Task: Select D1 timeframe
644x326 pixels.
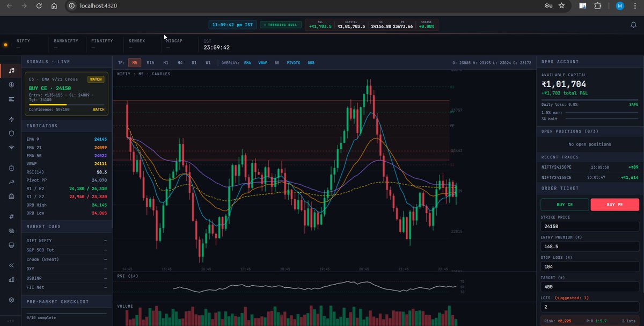Action: click(x=194, y=63)
